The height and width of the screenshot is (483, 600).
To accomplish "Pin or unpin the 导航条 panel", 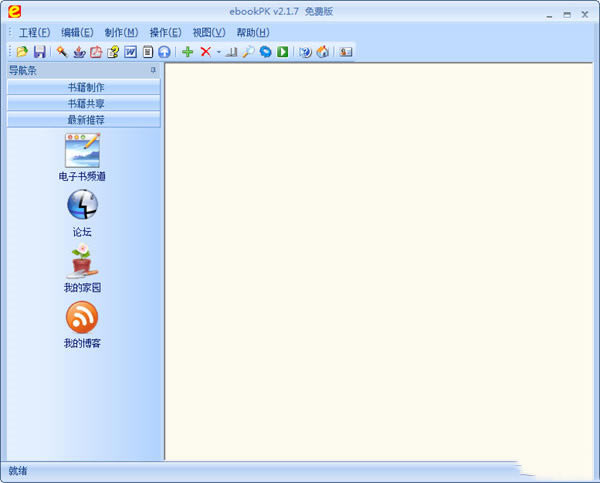I will click(x=153, y=70).
